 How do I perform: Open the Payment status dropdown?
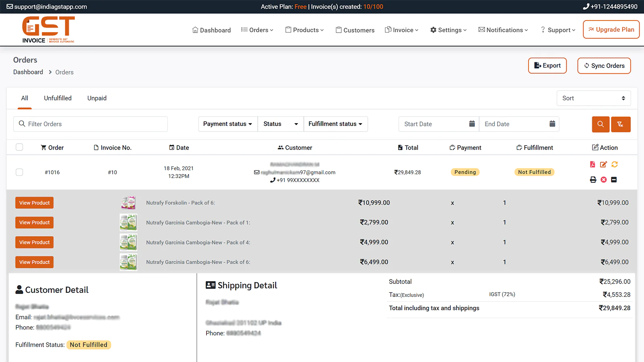[227, 124]
